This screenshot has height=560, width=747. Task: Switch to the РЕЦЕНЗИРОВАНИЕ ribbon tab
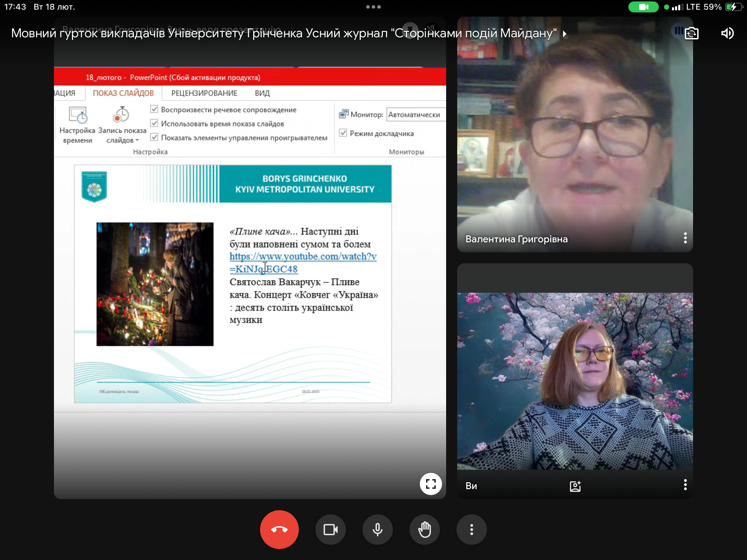204,93
